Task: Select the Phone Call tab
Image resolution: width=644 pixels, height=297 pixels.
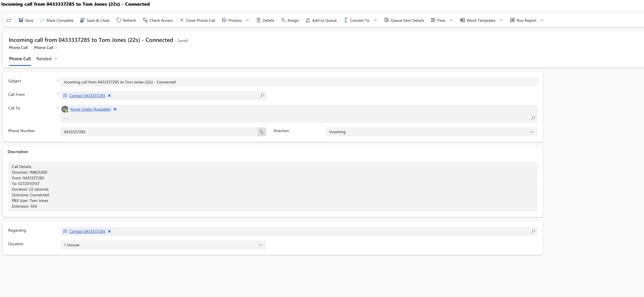Action: [x=20, y=59]
